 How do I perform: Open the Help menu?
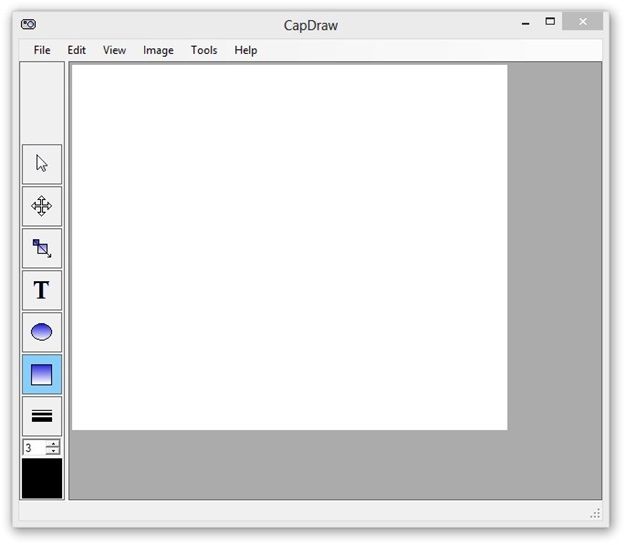coord(246,50)
